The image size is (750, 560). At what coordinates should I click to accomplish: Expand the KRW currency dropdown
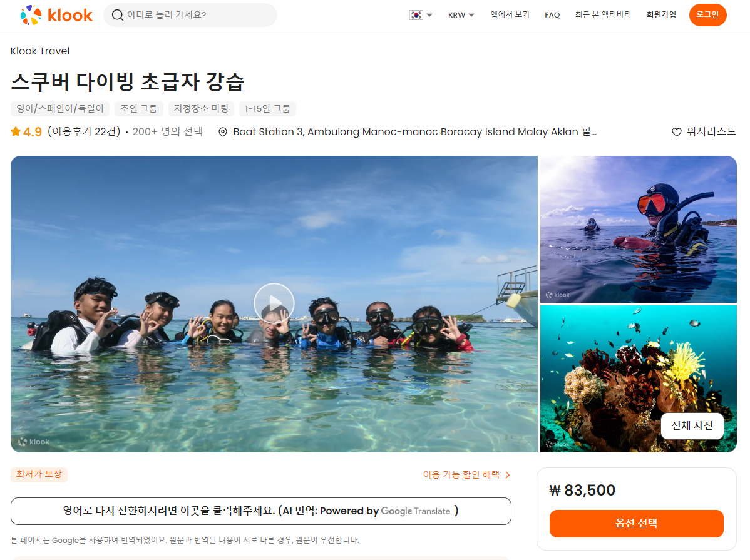461,15
